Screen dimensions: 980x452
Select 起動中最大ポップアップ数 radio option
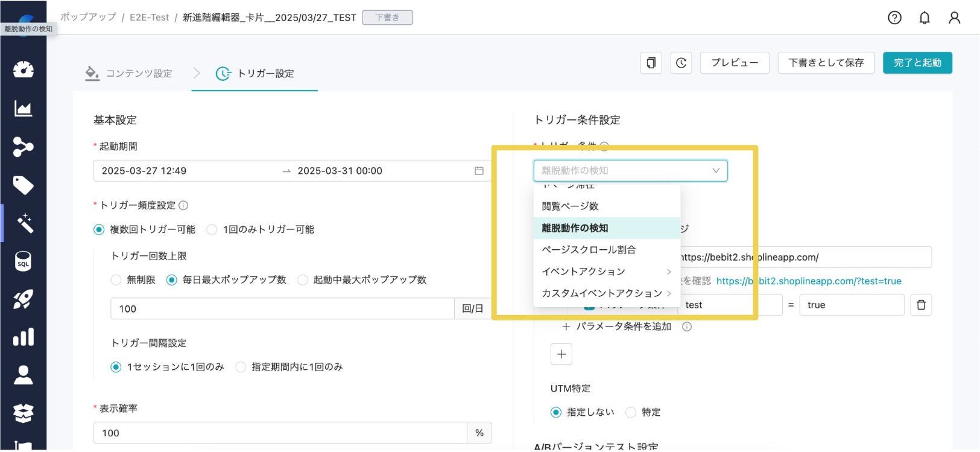(x=303, y=280)
